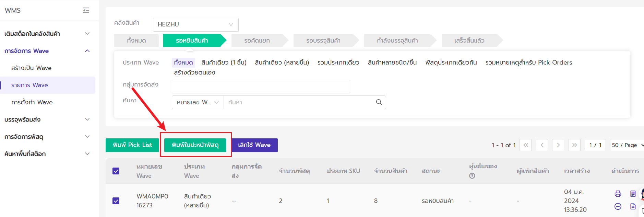
Task: Expand การจัดการพัสดุ menu
Action: click(48, 137)
